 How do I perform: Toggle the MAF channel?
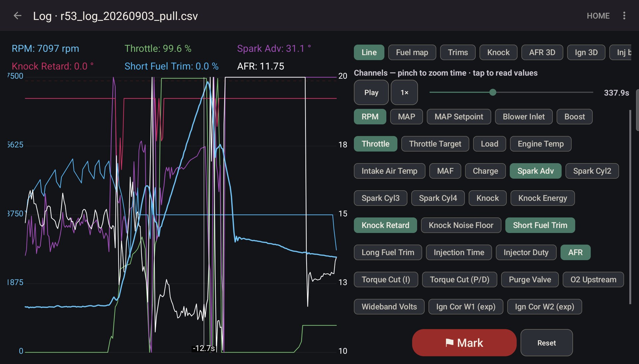445,171
